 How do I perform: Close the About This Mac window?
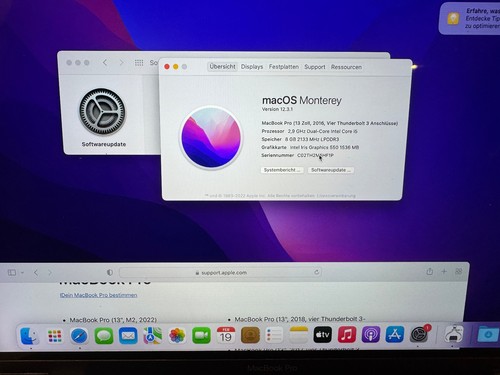pyautogui.click(x=167, y=67)
